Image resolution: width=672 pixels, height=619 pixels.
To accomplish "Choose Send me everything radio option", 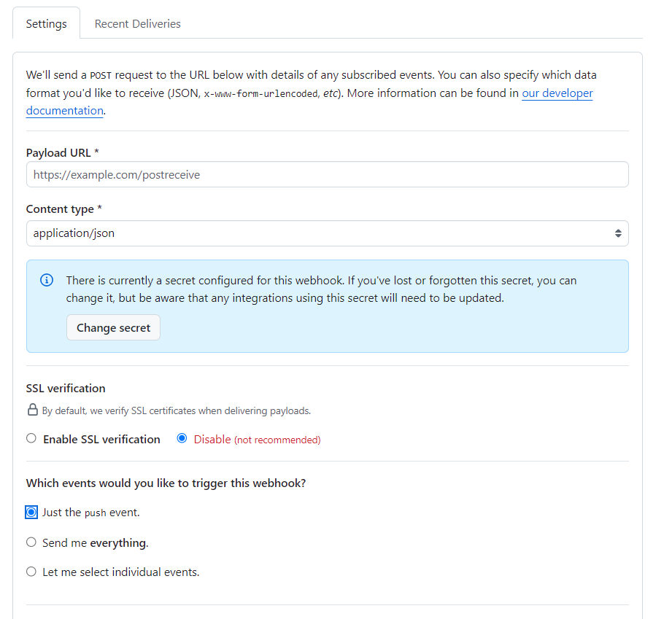I will click(31, 542).
